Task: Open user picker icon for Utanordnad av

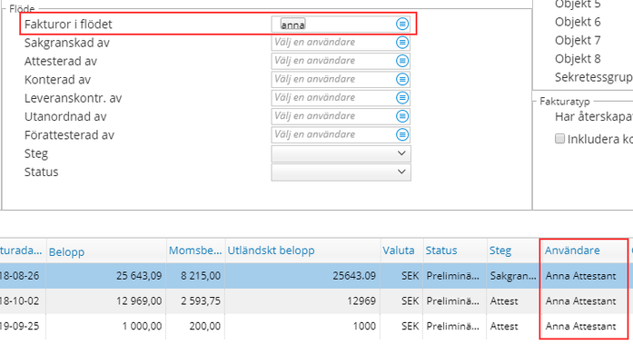Action: pyautogui.click(x=402, y=116)
